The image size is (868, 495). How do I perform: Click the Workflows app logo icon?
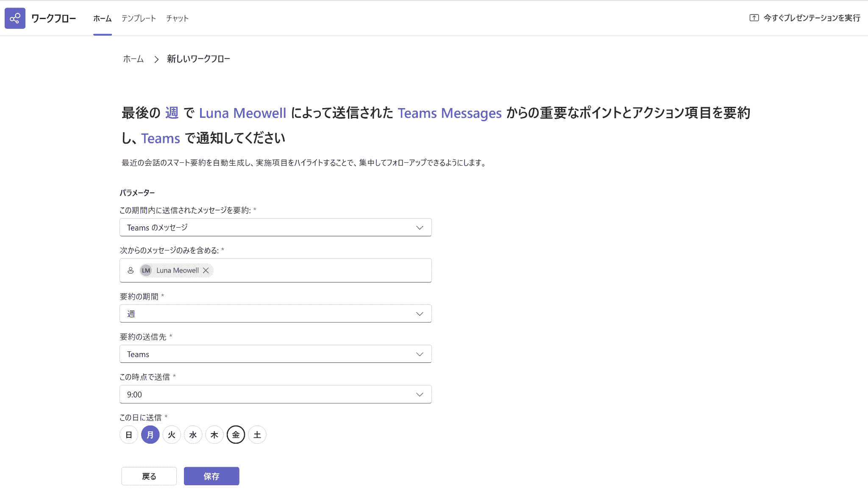(15, 18)
